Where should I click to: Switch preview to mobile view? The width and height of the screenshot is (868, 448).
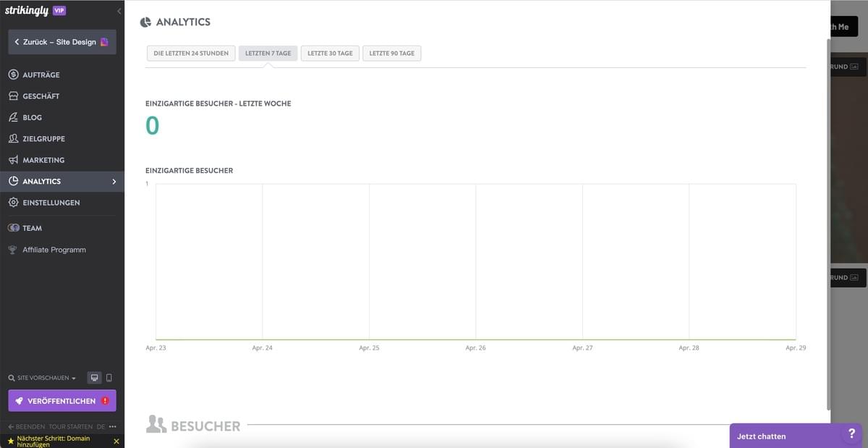pyautogui.click(x=109, y=377)
